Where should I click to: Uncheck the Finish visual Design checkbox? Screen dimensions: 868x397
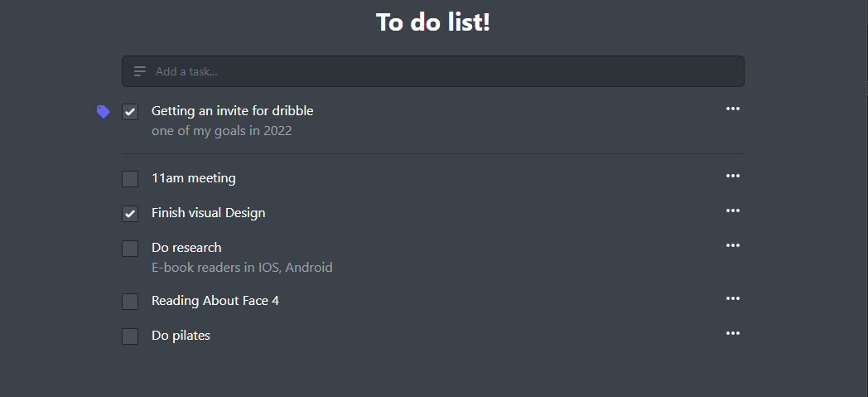click(x=130, y=214)
